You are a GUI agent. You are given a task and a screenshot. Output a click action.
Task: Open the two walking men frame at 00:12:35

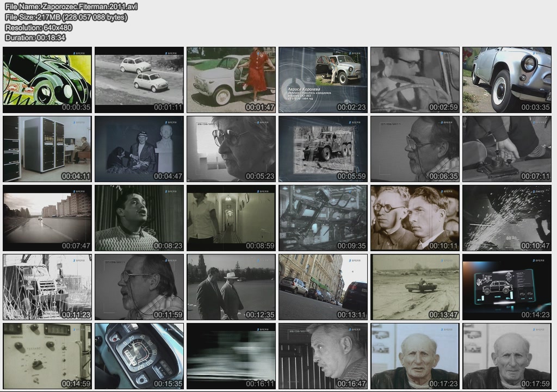231,287
